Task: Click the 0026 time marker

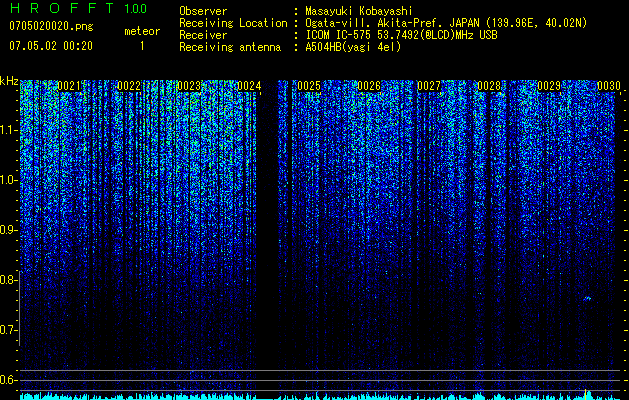Action: [369, 86]
